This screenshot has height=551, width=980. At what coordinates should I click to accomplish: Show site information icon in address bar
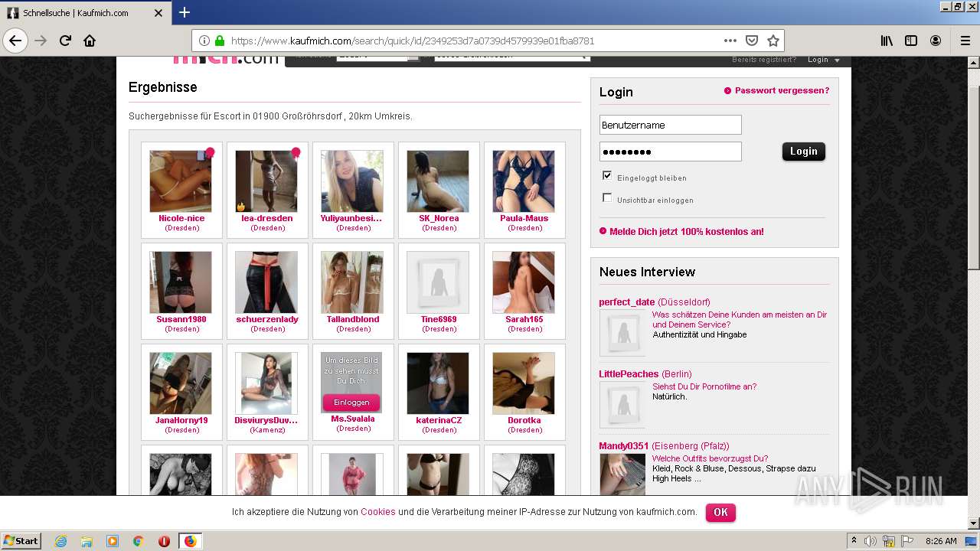[x=204, y=41]
